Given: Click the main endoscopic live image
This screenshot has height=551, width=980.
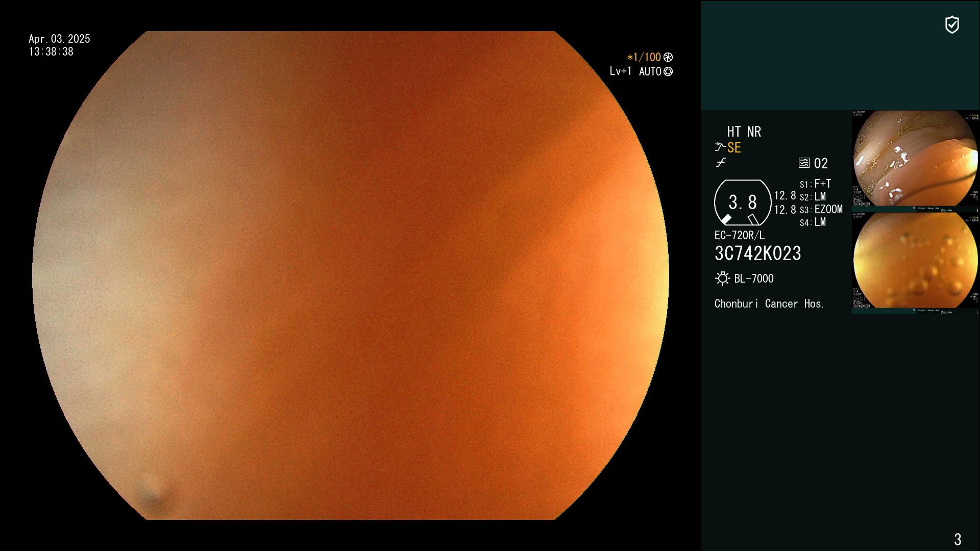Looking at the screenshot, I should [x=351, y=275].
